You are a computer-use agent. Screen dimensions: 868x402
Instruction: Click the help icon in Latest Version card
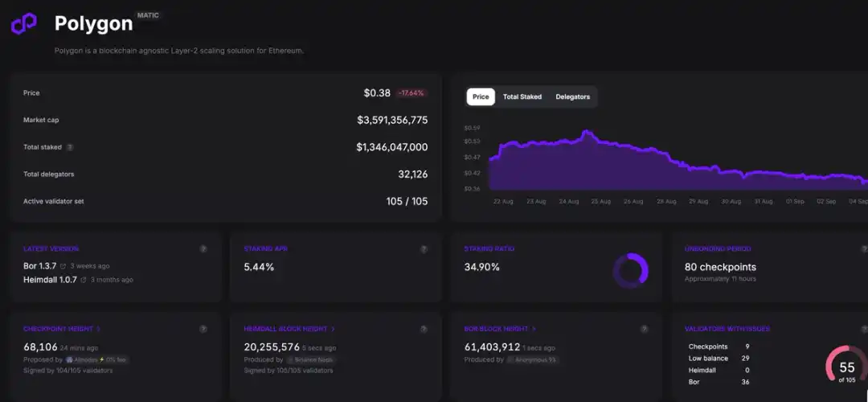(x=203, y=249)
